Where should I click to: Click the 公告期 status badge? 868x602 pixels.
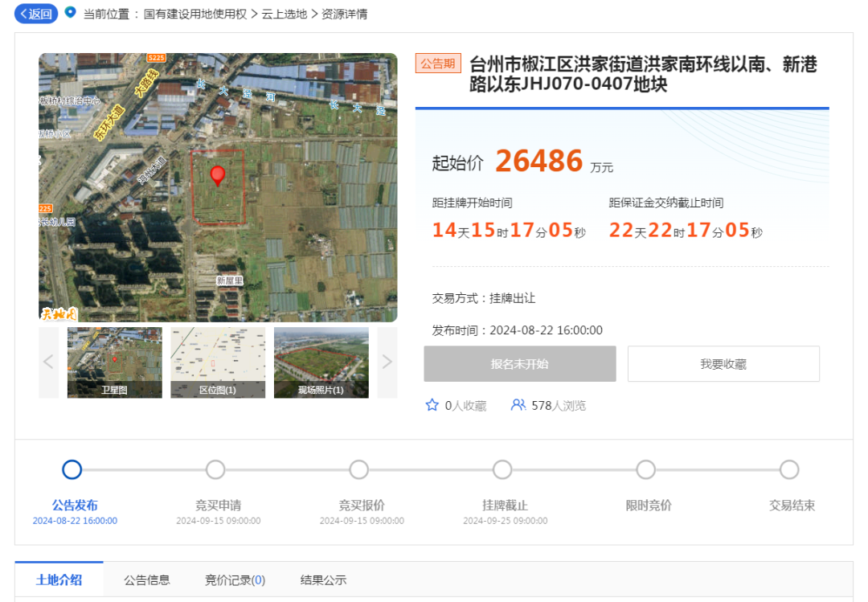[x=438, y=63]
